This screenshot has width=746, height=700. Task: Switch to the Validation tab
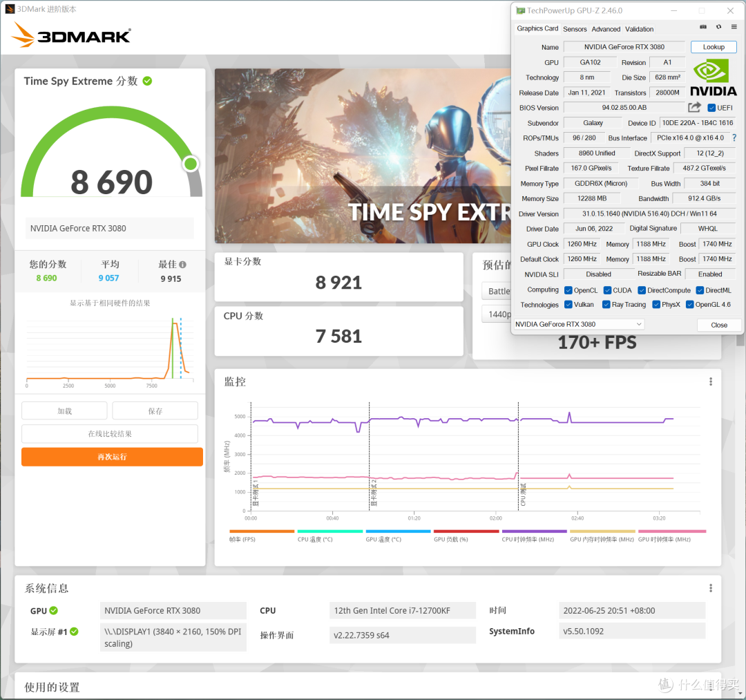pyautogui.click(x=639, y=29)
